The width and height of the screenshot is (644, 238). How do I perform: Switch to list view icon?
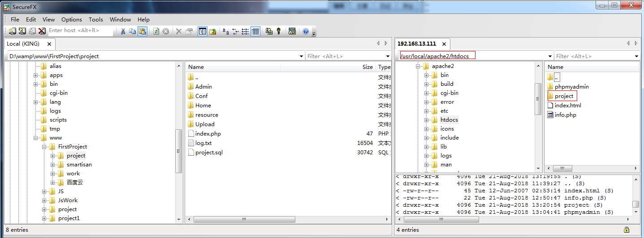(246, 31)
